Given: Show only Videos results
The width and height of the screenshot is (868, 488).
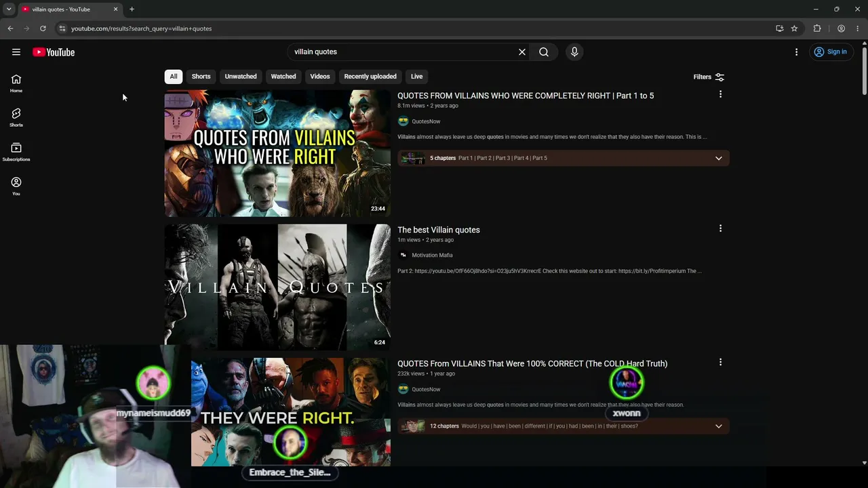Looking at the screenshot, I should [320, 77].
